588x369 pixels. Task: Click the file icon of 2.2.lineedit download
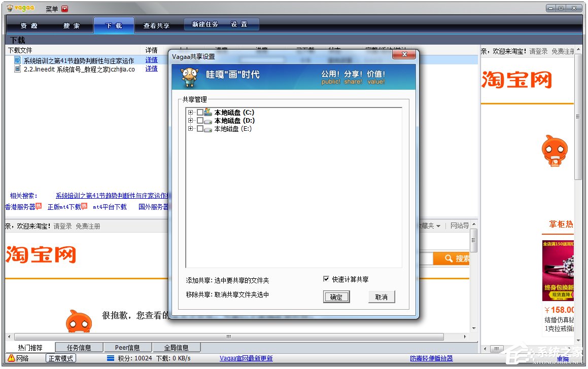(17, 69)
